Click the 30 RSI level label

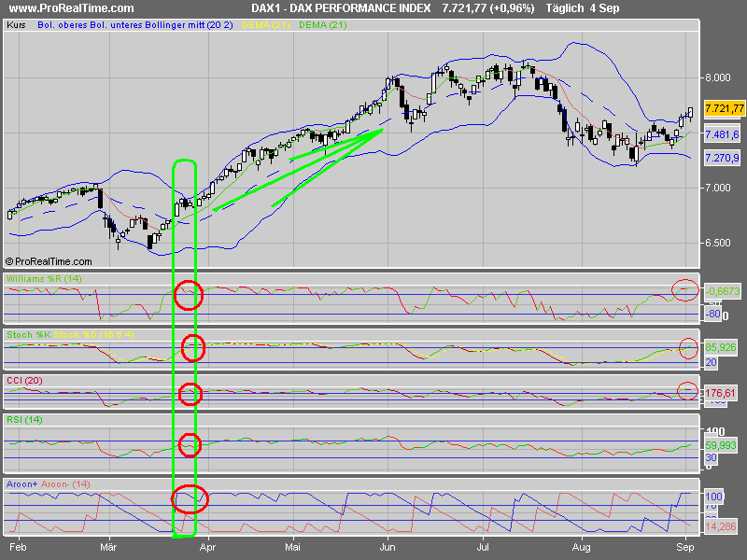[711, 457]
